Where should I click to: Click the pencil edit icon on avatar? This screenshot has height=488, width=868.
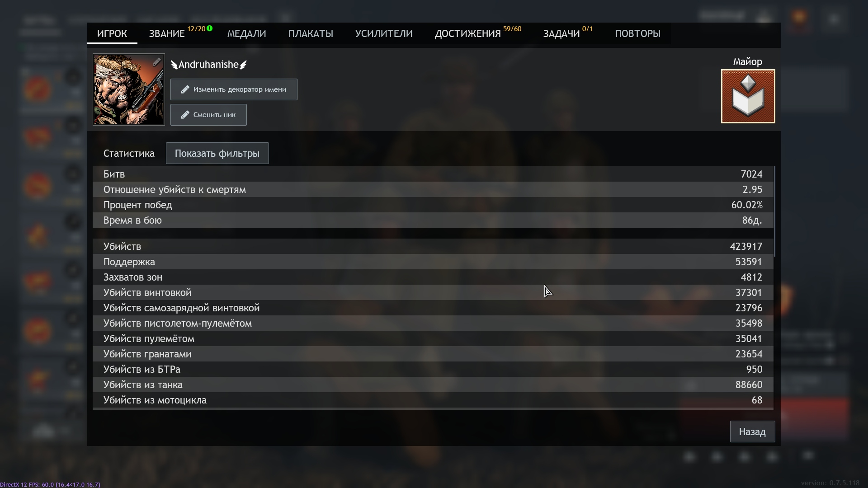(x=156, y=62)
